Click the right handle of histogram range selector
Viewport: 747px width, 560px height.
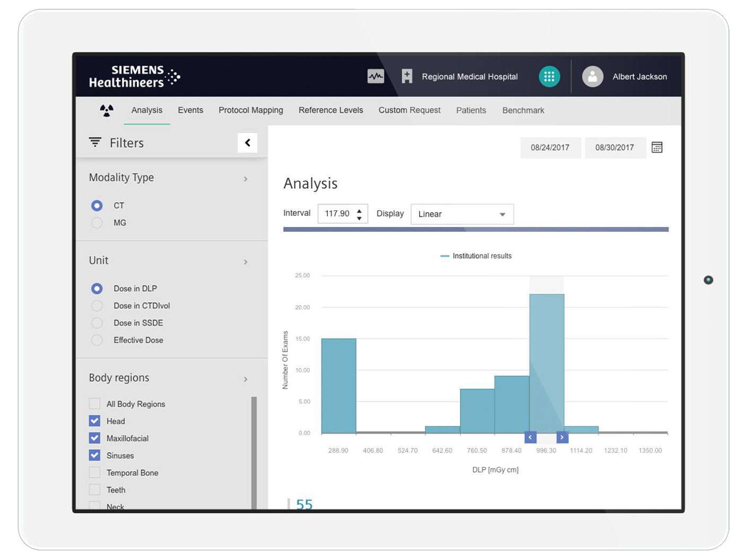coord(562,437)
